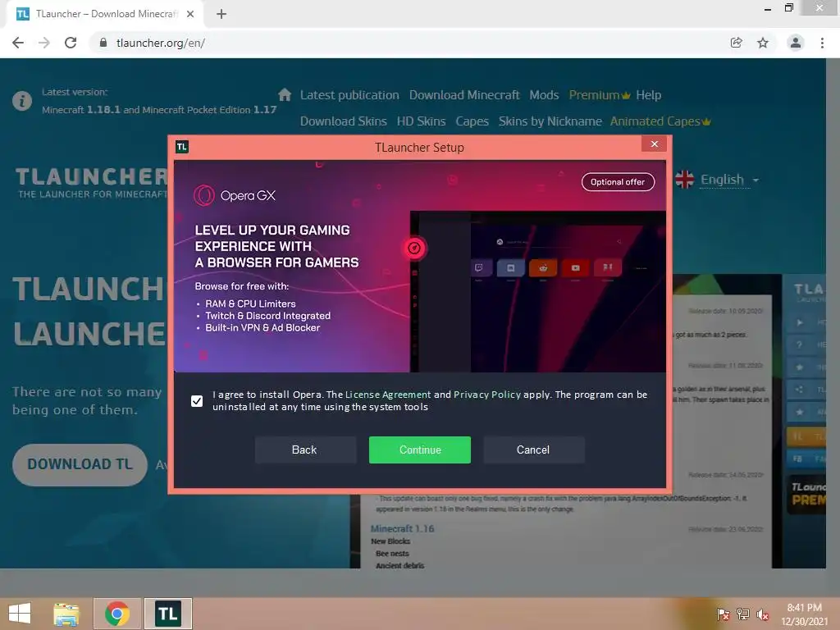Open the Chrome profile icon

click(x=796, y=43)
